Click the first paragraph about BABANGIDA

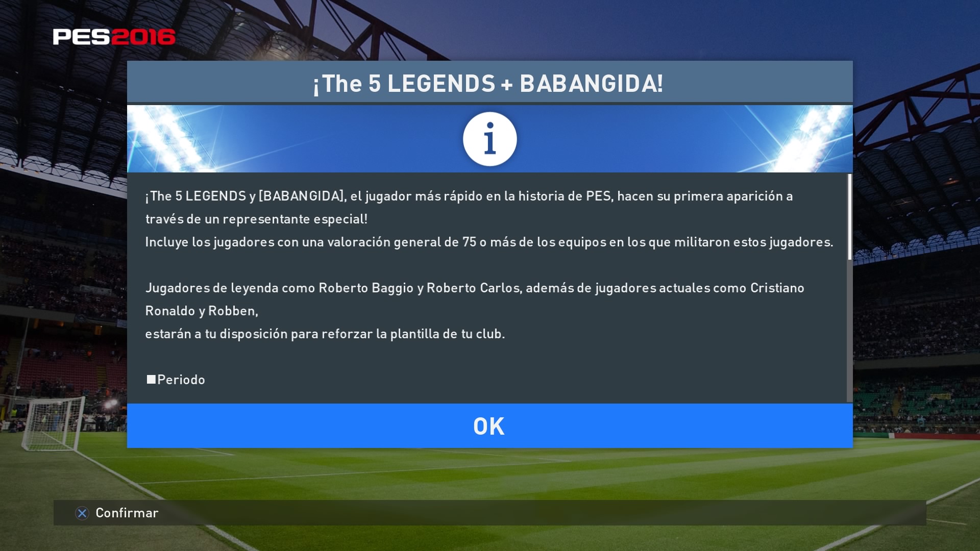coord(469,207)
